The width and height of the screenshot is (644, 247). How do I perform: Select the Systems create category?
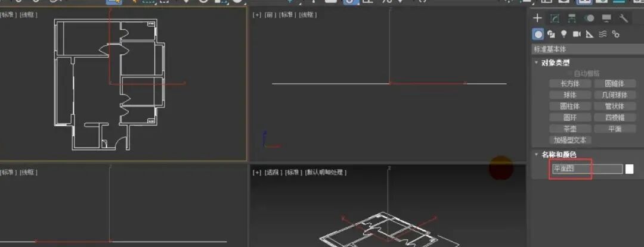coord(615,34)
